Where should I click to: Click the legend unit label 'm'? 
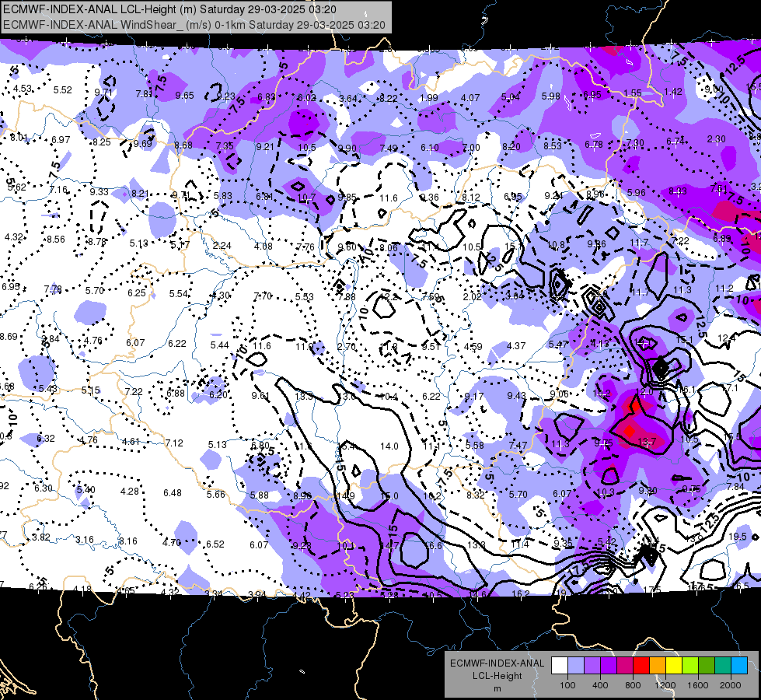coord(497,688)
